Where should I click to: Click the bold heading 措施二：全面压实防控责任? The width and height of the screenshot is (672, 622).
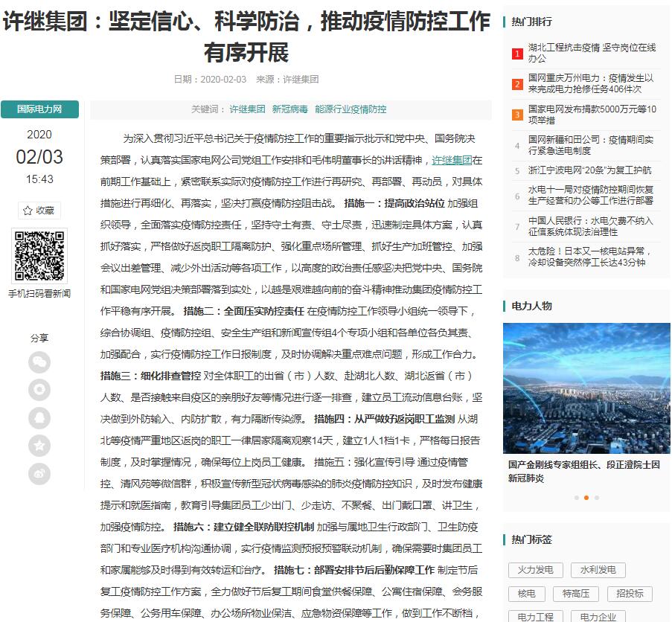243,311
